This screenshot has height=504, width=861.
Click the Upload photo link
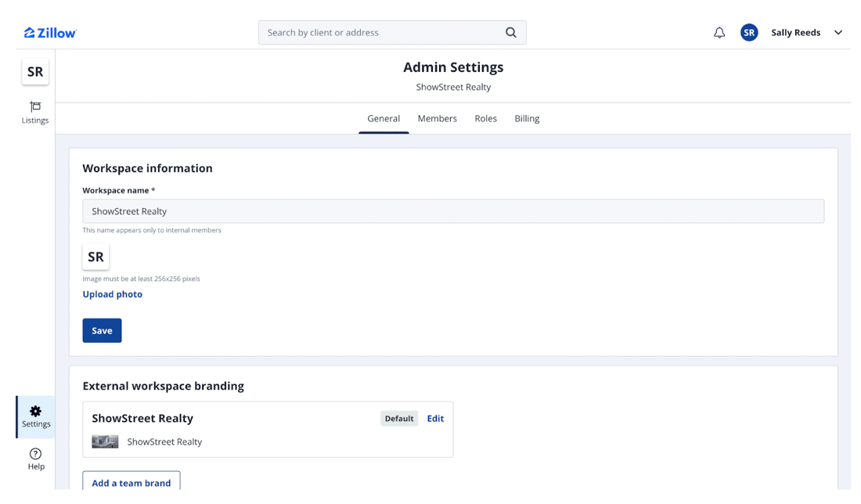[113, 294]
